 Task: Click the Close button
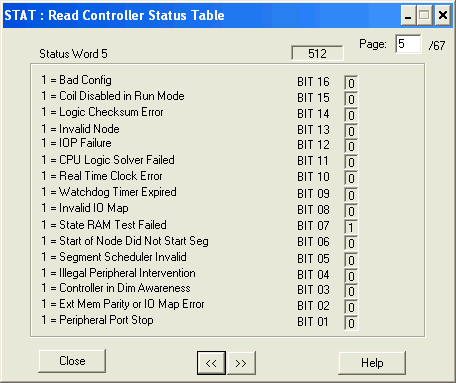coord(72,361)
